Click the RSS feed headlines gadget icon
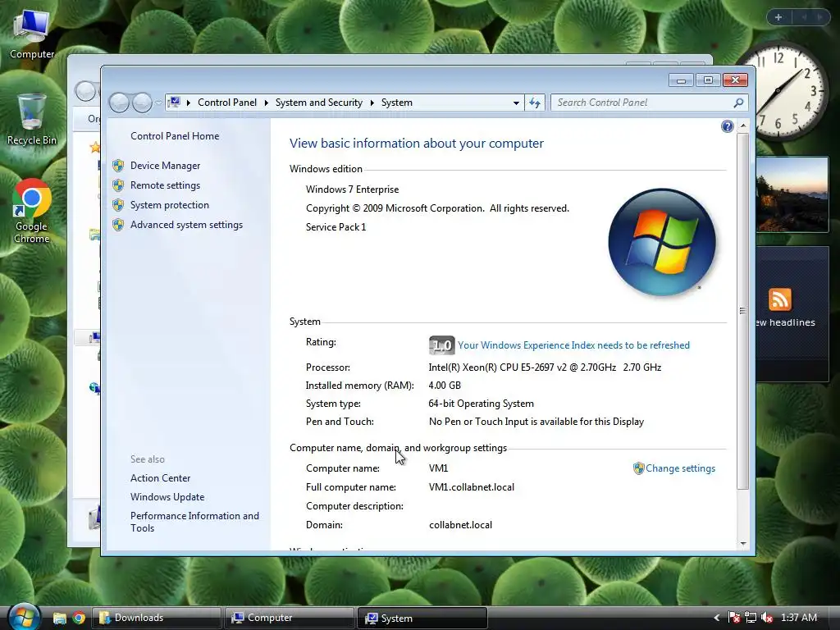This screenshot has height=630, width=840. [x=779, y=299]
